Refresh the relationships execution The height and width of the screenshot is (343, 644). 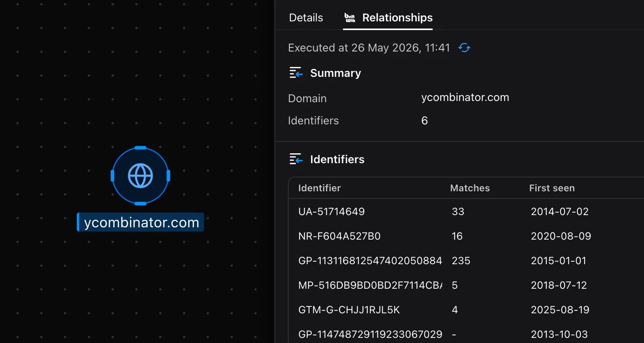464,48
